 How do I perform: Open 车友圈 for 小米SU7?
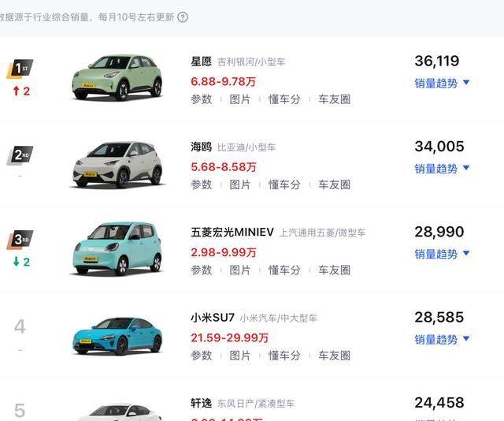tap(334, 356)
